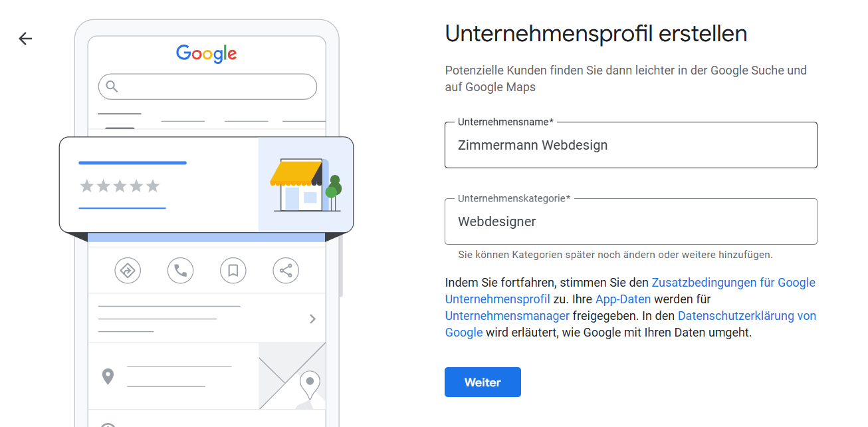This screenshot has height=427, width=868.
Task: Select the location pin icon near the map
Action: pyautogui.click(x=108, y=376)
